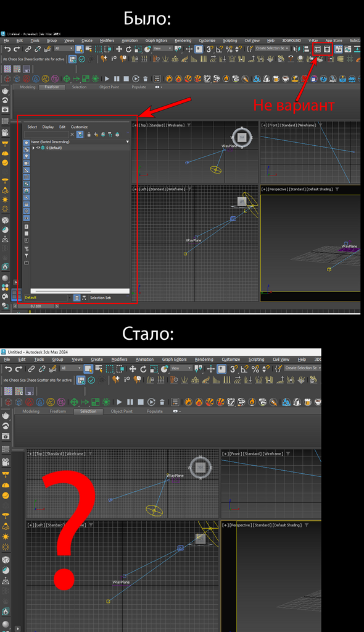Open the Curve Editor from the main toolbar
Viewport: 364px width, 632px height.
click(x=348, y=49)
